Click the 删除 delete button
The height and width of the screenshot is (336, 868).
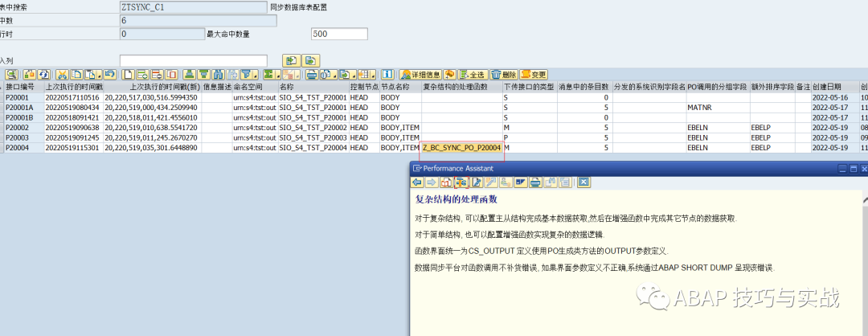tap(504, 74)
